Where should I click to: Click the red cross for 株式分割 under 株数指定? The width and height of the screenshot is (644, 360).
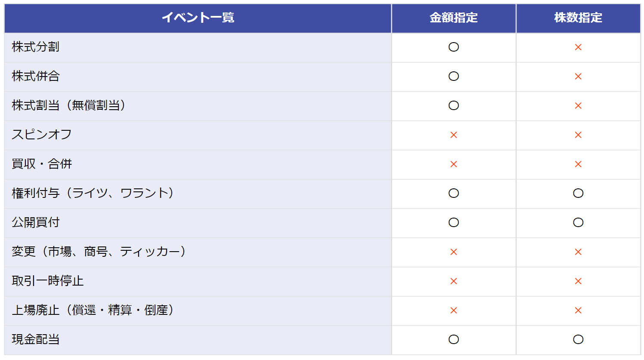pos(578,47)
